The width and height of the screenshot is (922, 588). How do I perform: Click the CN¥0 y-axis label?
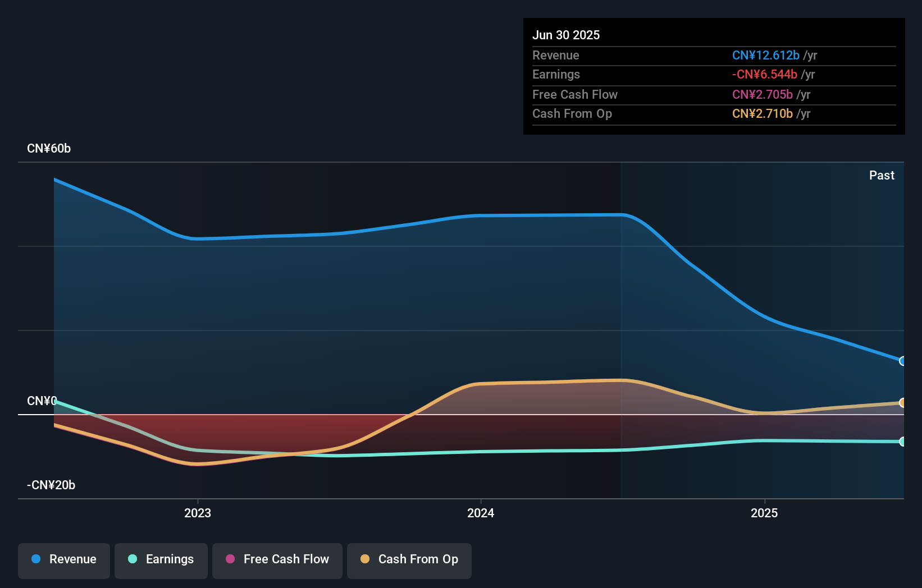[x=42, y=401]
